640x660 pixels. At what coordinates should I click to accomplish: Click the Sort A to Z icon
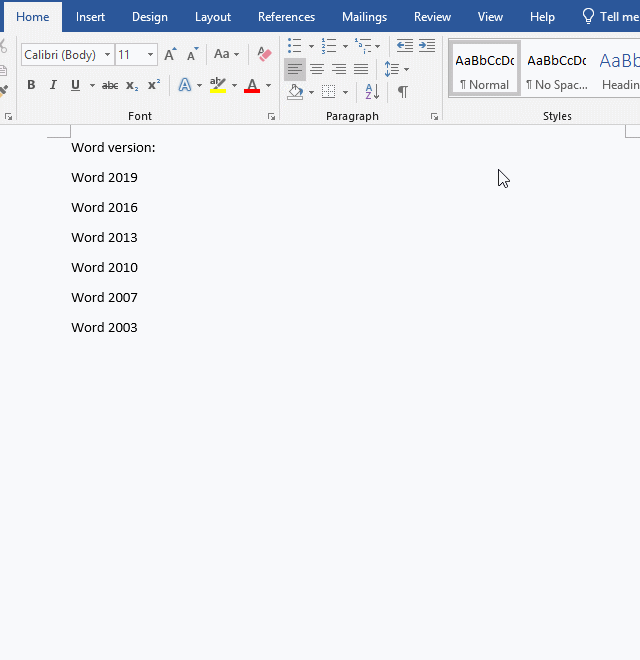point(372,91)
